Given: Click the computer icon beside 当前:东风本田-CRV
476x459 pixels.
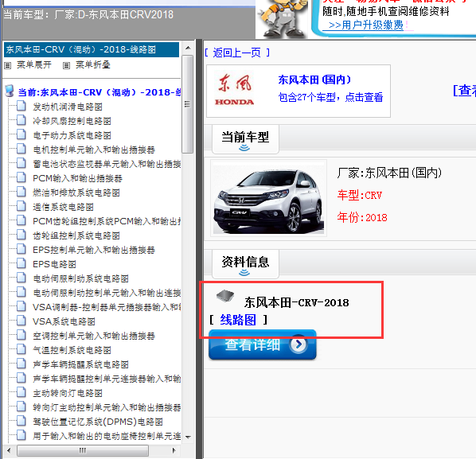Looking at the screenshot, I should [10, 91].
